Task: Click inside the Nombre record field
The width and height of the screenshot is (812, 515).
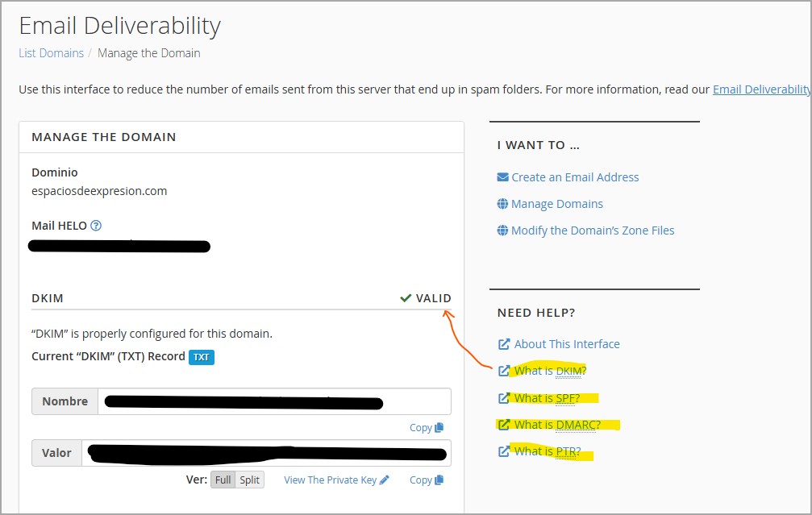Action: pyautogui.click(x=274, y=401)
